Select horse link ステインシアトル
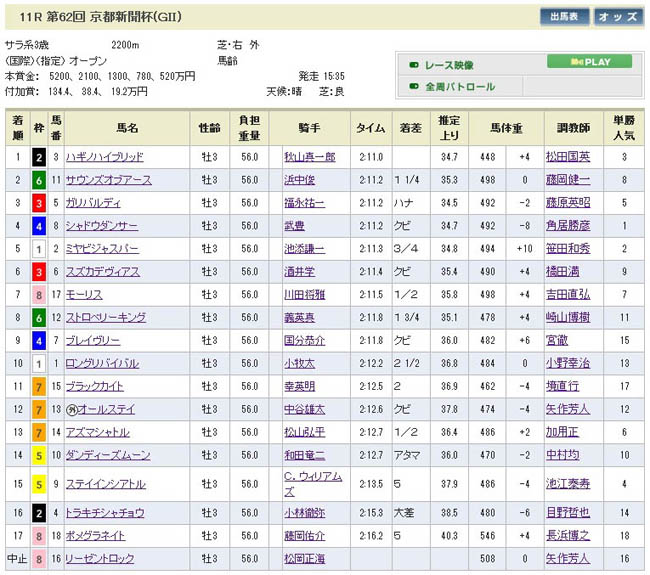The height and width of the screenshot is (575, 650). pyautogui.click(x=105, y=484)
